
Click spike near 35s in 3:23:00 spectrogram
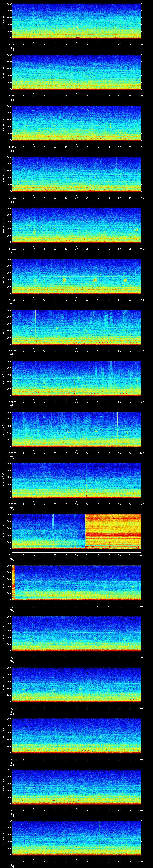pyautogui.click(x=86, y=480)
